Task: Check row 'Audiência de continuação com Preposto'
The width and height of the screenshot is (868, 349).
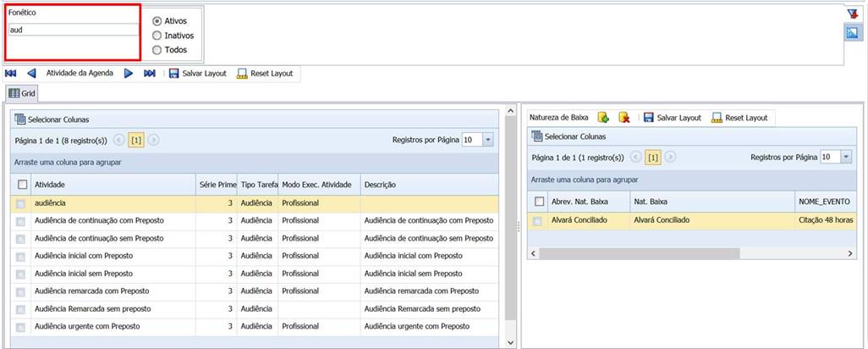Action: pyautogui.click(x=20, y=221)
